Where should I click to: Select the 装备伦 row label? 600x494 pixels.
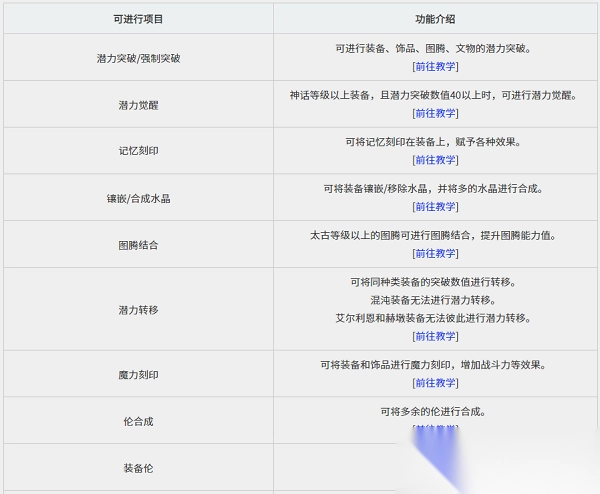click(x=138, y=468)
